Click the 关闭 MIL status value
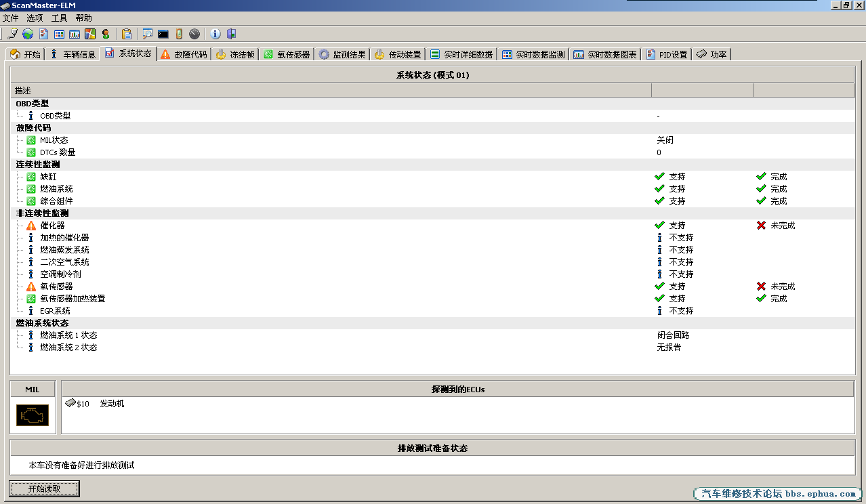This screenshot has height=504, width=866. pyautogui.click(x=665, y=140)
